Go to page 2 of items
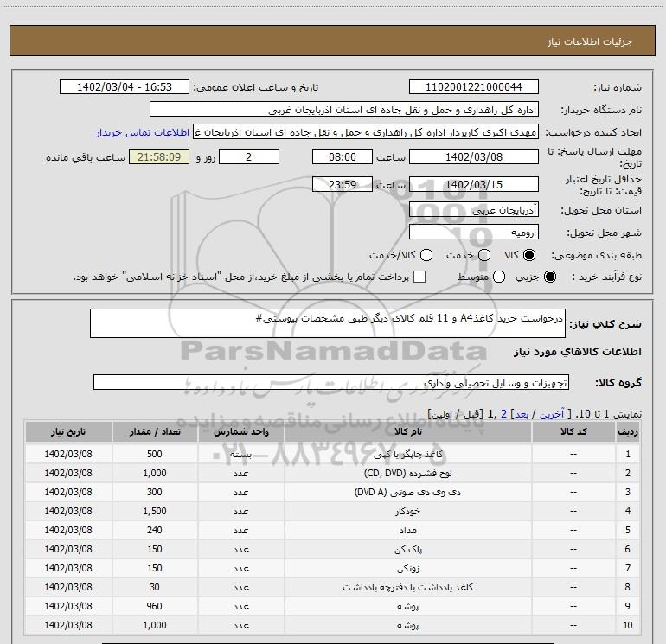Viewport: 666px width, 644px height. pos(503,414)
